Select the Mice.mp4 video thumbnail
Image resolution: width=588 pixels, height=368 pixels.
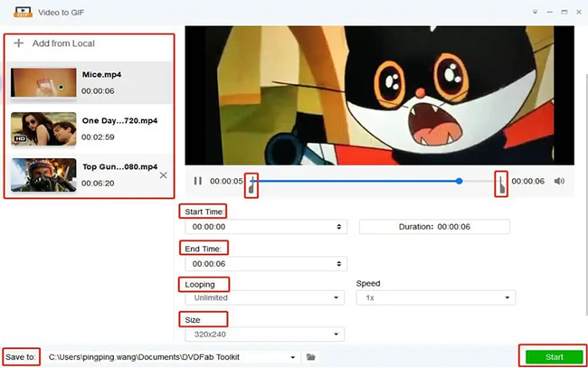click(x=42, y=81)
